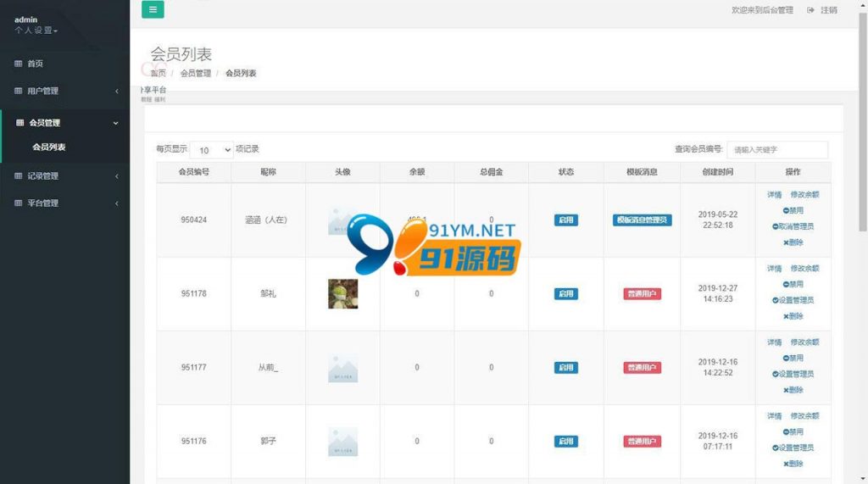Focus the 查询会员编号 search field
Viewport: 868px width, 484px height.
[777, 149]
